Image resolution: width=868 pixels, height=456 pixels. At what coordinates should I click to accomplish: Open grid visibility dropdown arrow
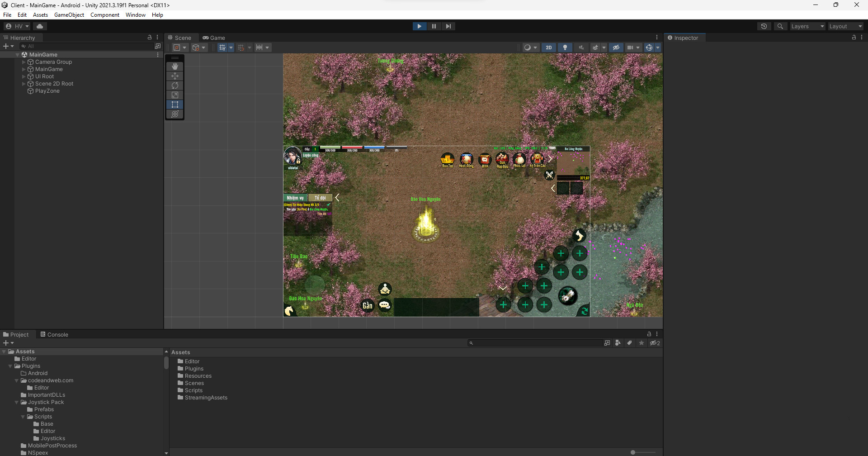tap(231, 47)
